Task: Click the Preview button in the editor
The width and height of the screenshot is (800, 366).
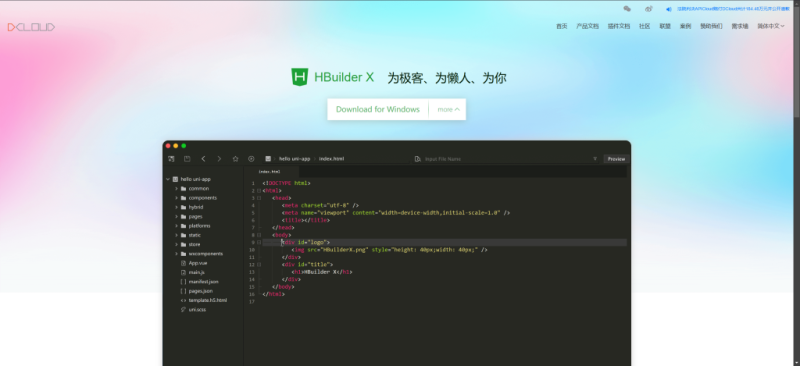Action: pyautogui.click(x=616, y=159)
